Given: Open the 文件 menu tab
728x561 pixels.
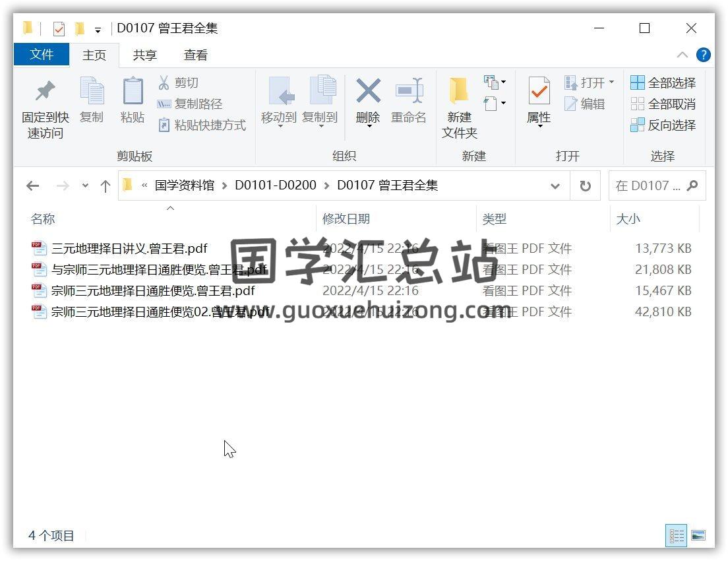Looking at the screenshot, I should (x=42, y=55).
